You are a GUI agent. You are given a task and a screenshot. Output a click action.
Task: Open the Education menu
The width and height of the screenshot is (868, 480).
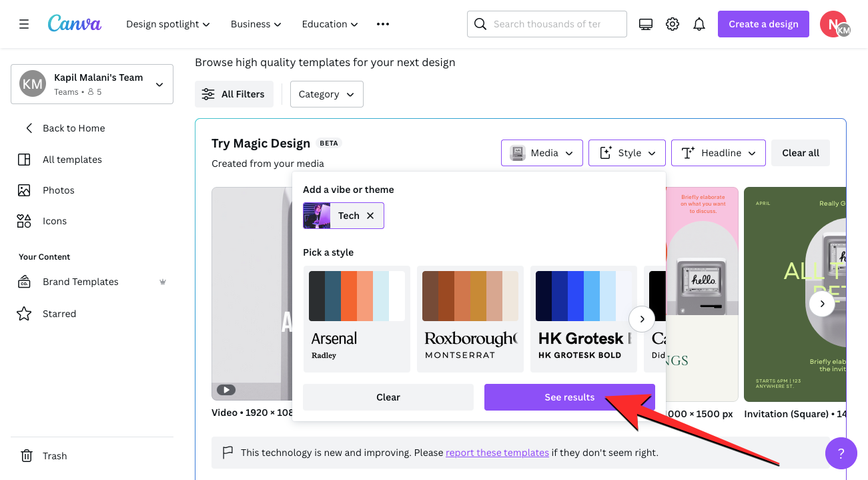coord(330,24)
